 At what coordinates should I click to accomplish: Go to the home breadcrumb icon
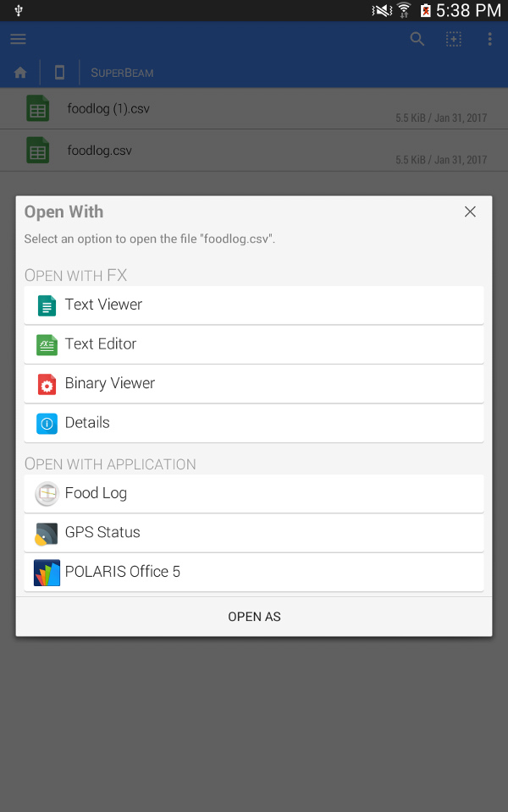point(20,73)
